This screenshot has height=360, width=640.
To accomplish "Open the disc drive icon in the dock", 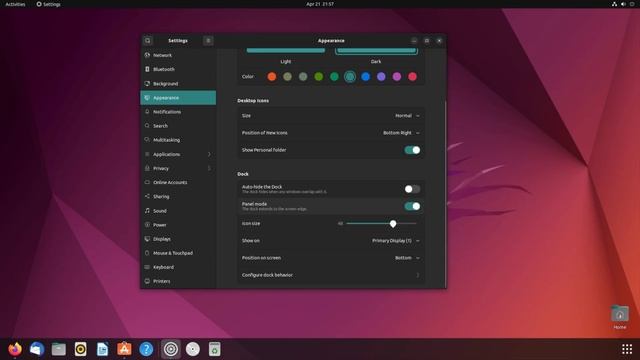I will click(x=193, y=349).
